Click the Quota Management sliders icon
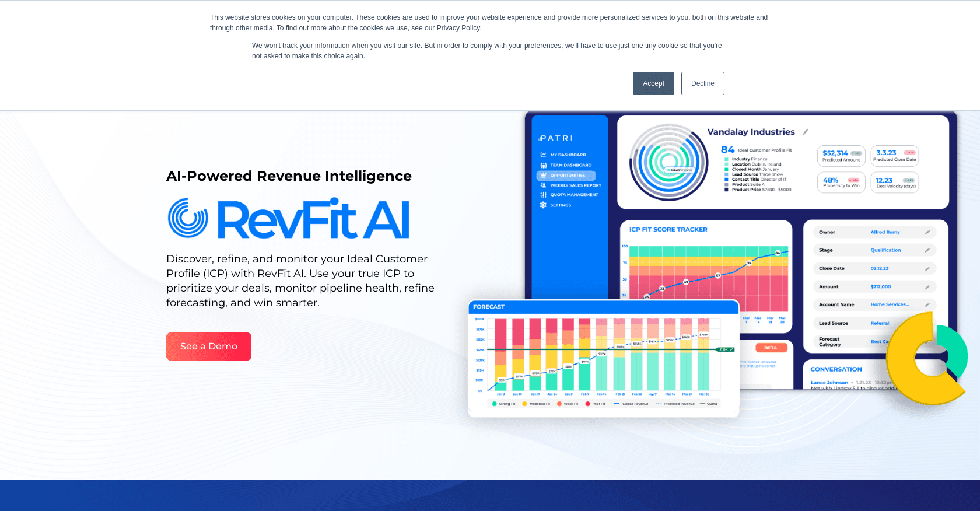 (543, 195)
